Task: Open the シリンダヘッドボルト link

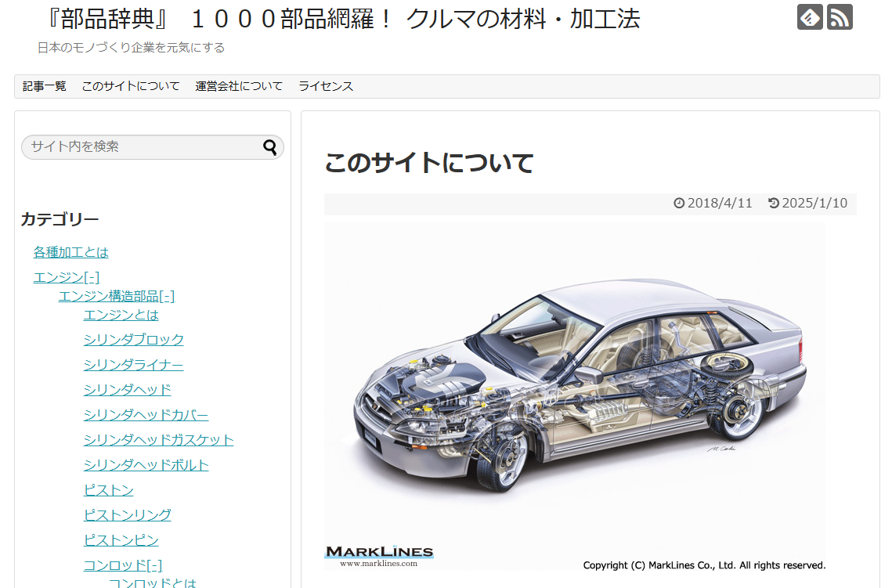Action: coord(146,464)
